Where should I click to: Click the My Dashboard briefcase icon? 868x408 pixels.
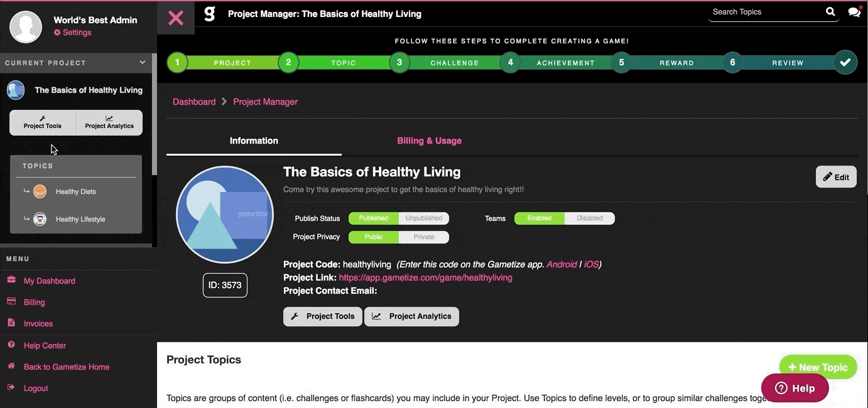point(11,280)
